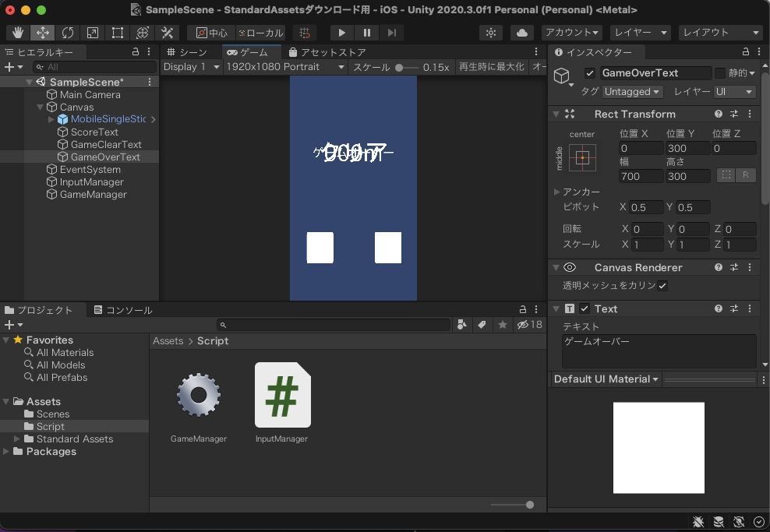Select the Scale tool
The height and width of the screenshot is (532, 770).
click(93, 33)
